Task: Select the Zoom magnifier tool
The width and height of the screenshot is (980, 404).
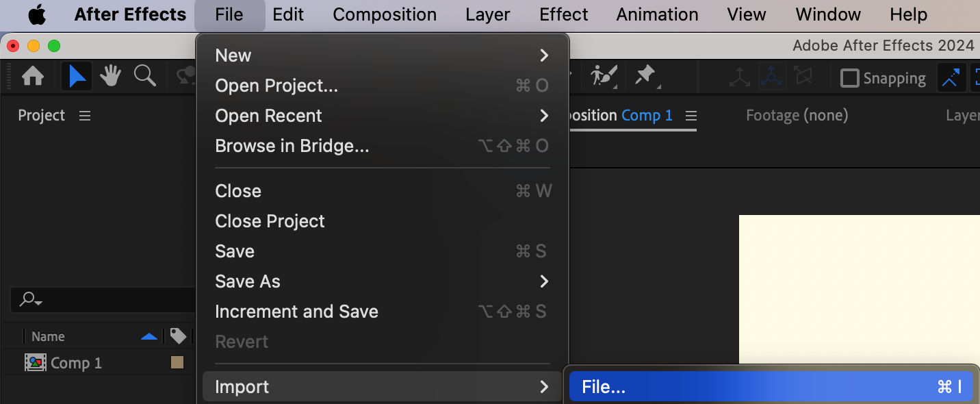Action: (x=144, y=76)
